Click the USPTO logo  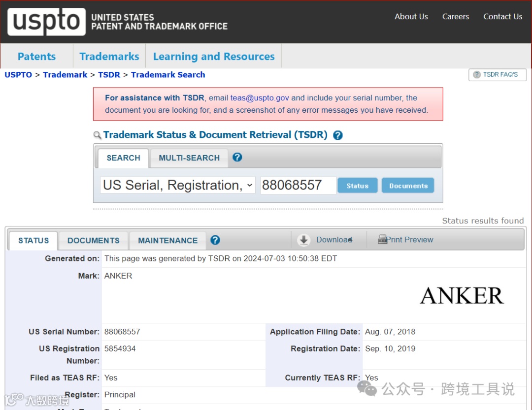coord(46,22)
